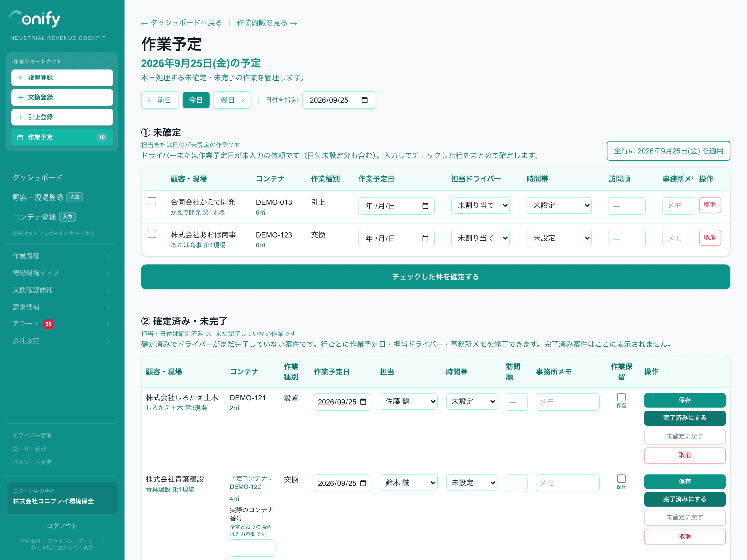Click 保存 for 株式会社しろたえ土木 row
The image size is (747, 560).
click(x=684, y=400)
